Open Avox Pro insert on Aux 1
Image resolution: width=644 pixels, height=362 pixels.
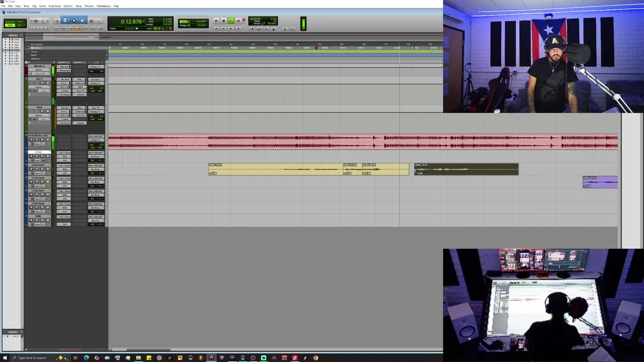point(79,91)
